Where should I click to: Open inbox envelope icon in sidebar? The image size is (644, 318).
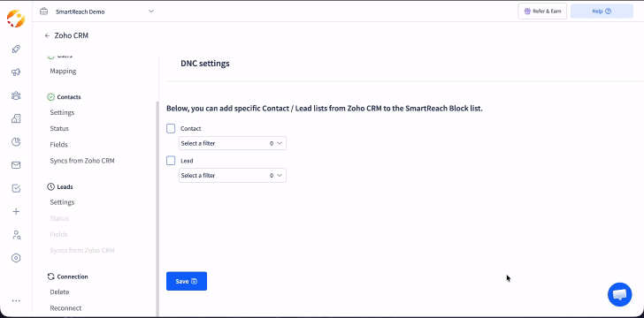[x=16, y=165]
